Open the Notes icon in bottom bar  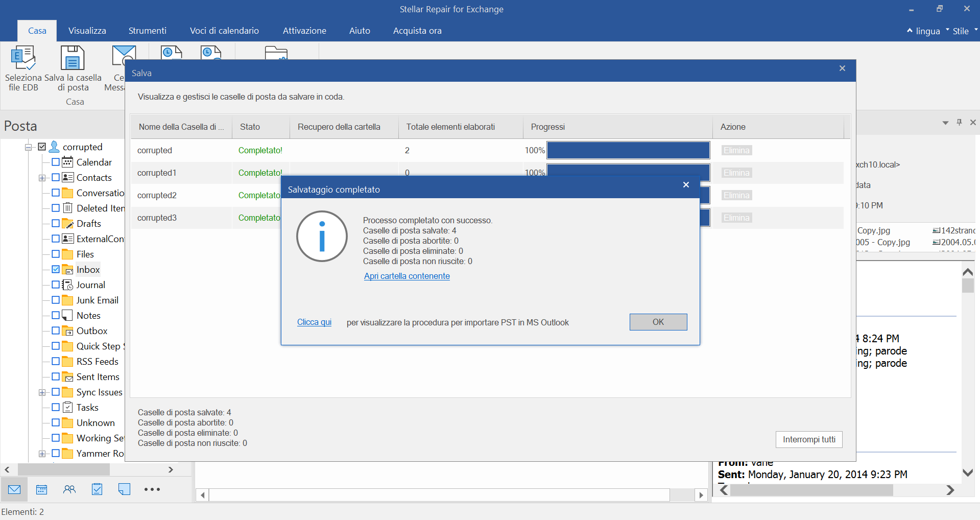coord(124,489)
